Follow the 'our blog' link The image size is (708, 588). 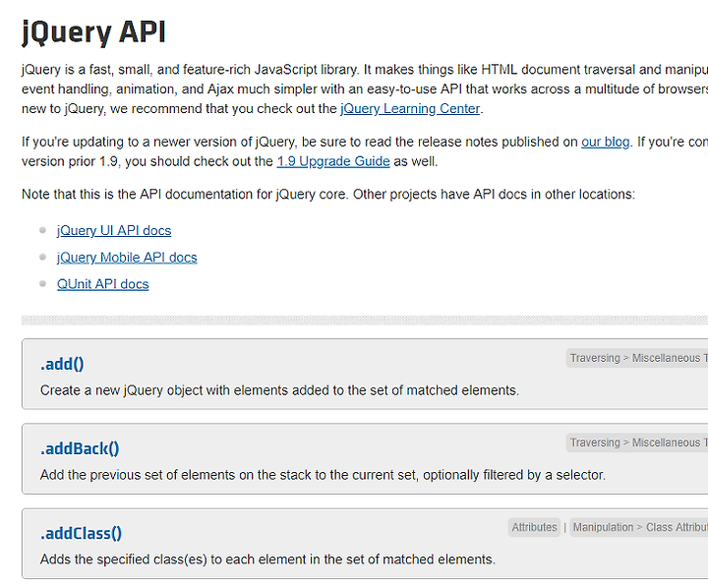click(x=605, y=142)
